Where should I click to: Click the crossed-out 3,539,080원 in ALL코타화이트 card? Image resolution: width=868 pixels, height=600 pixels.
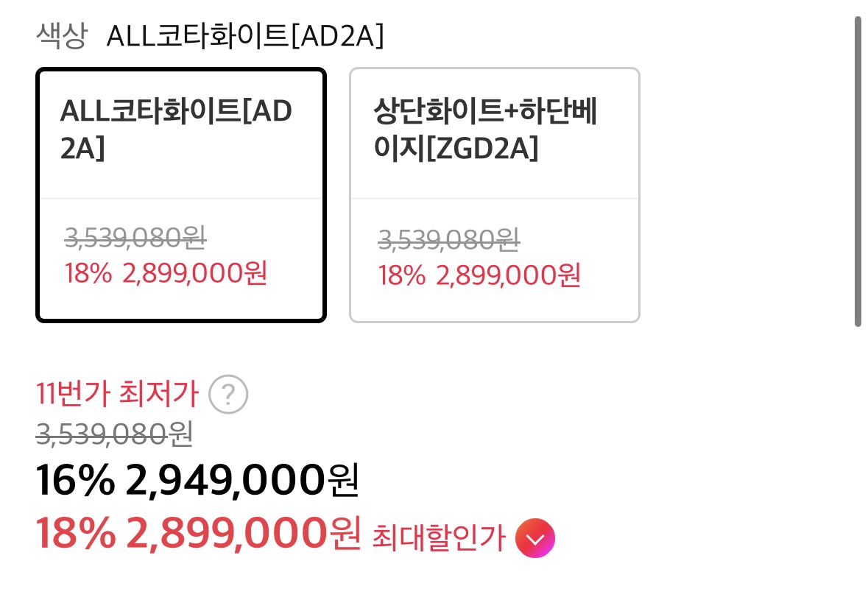[135, 237]
